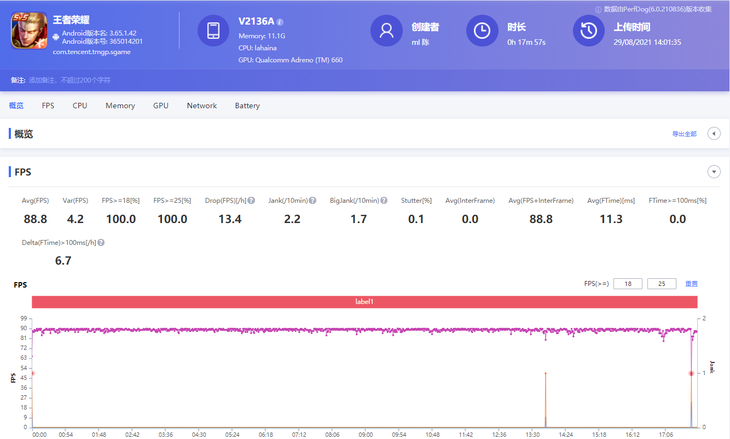Viewport: 730px width, 439px height.
Task: Click the phone device icon
Action: click(x=213, y=31)
